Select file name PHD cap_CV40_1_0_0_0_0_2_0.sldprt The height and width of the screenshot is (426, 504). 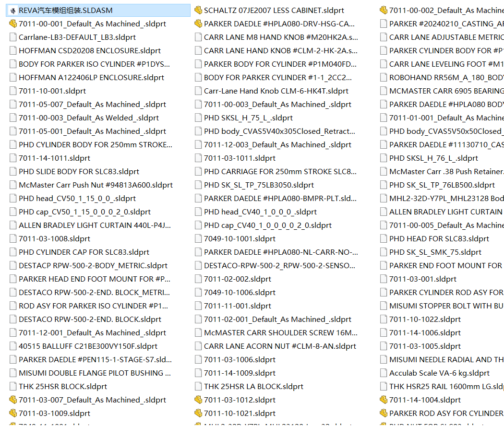pos(267,225)
